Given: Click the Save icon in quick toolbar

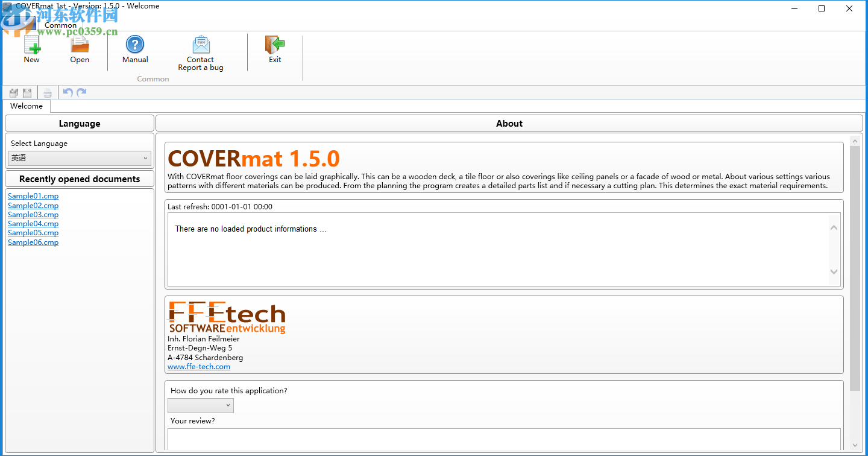Looking at the screenshot, I should (27, 93).
